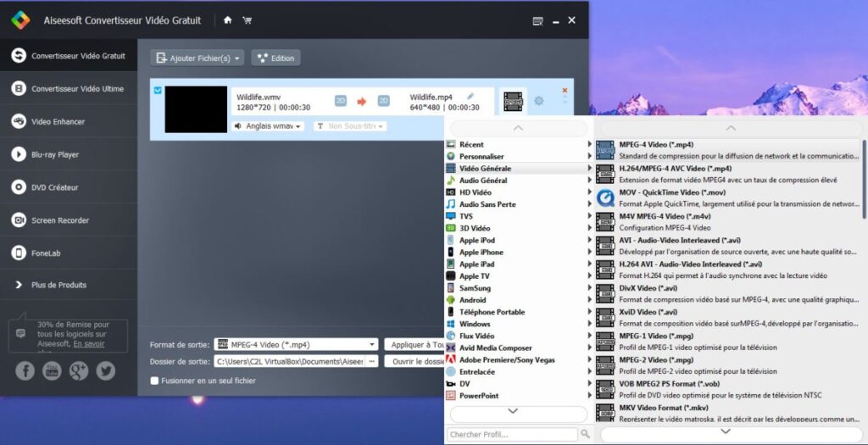Screen dimensions: 868x445
Task: Select the Apple iPhone category
Action: (519, 252)
